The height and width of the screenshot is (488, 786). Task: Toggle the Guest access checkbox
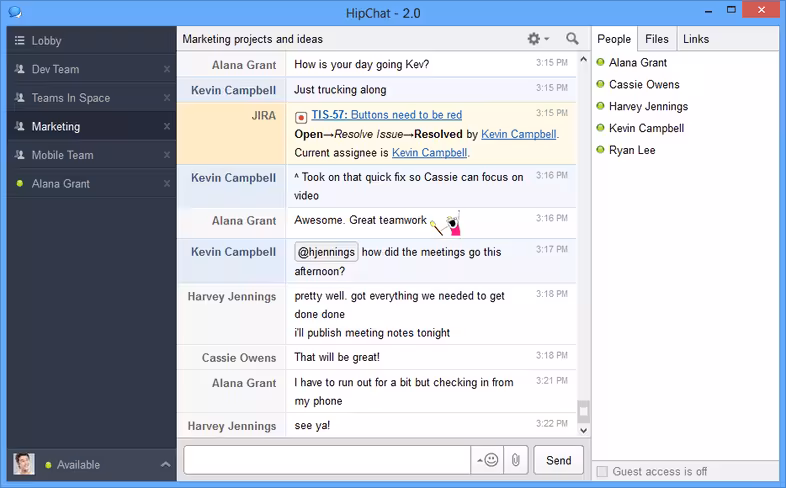[602, 471]
